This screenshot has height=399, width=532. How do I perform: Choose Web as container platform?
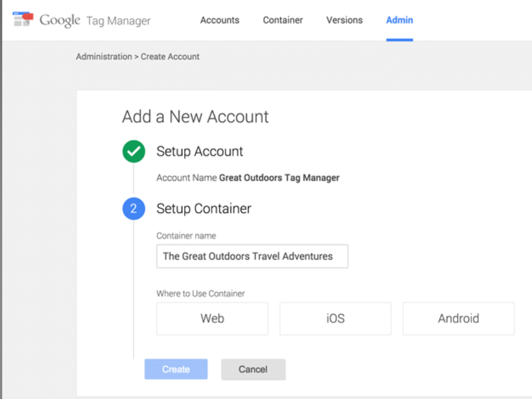(212, 319)
